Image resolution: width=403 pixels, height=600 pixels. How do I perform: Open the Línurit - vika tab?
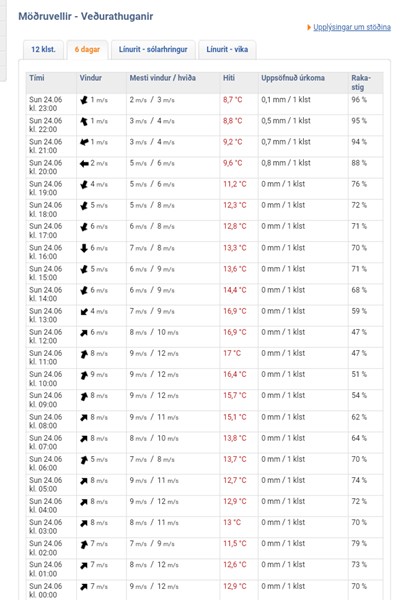(227, 50)
